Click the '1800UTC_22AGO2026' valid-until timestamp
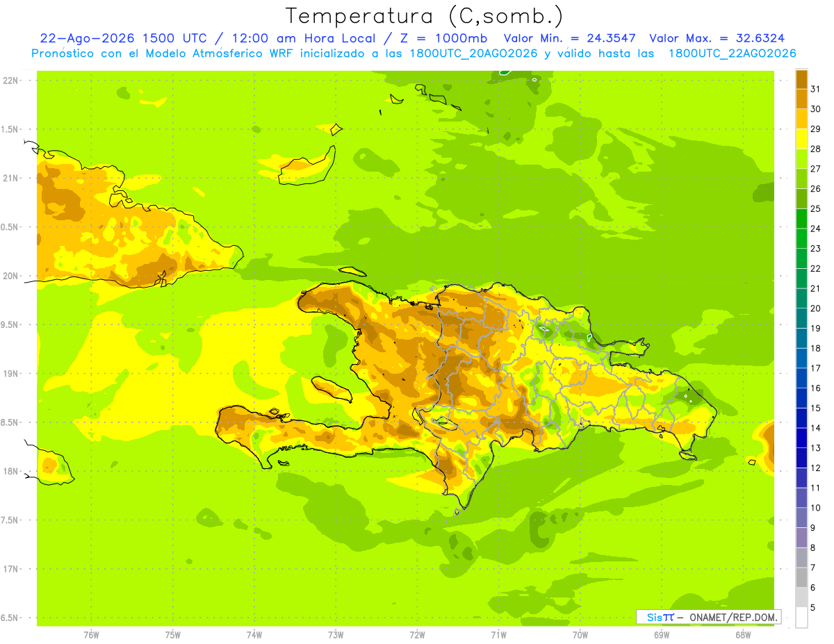The image size is (834, 644). [732, 53]
